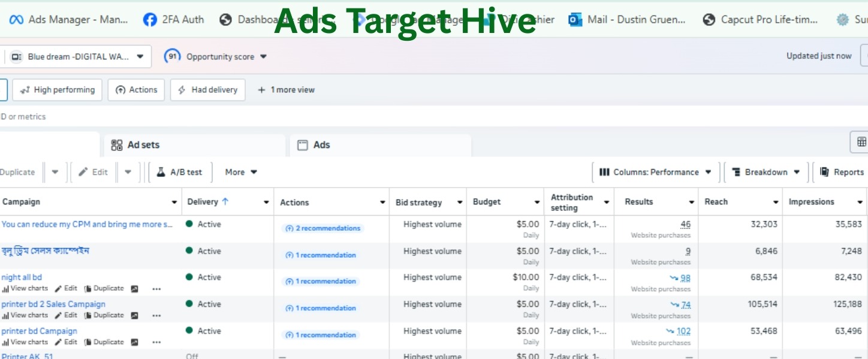This screenshot has width=868, height=359.
Task: Click the Opportunity score 91 circle
Action: pyautogui.click(x=173, y=56)
